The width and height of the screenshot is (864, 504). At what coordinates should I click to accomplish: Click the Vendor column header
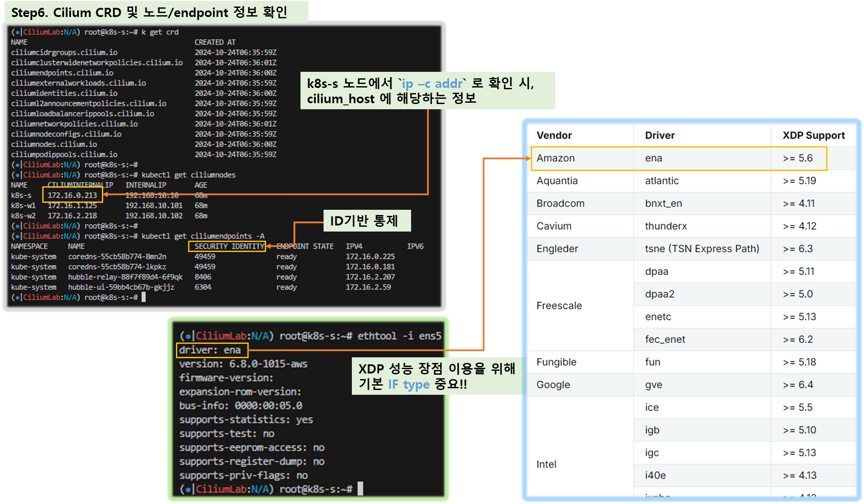(x=554, y=135)
